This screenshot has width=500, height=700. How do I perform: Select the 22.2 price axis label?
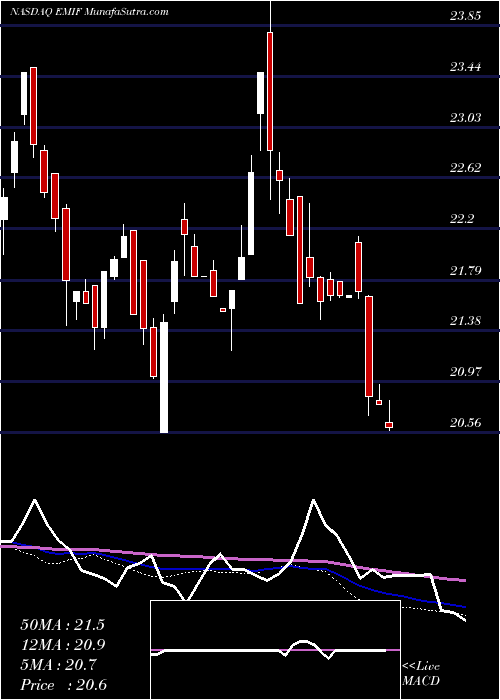(x=462, y=219)
